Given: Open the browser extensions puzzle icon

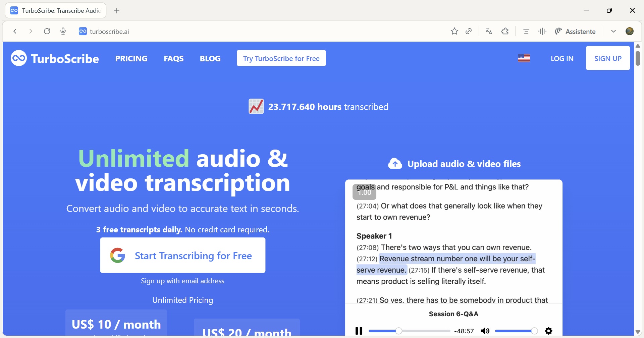Looking at the screenshot, I should click(505, 31).
